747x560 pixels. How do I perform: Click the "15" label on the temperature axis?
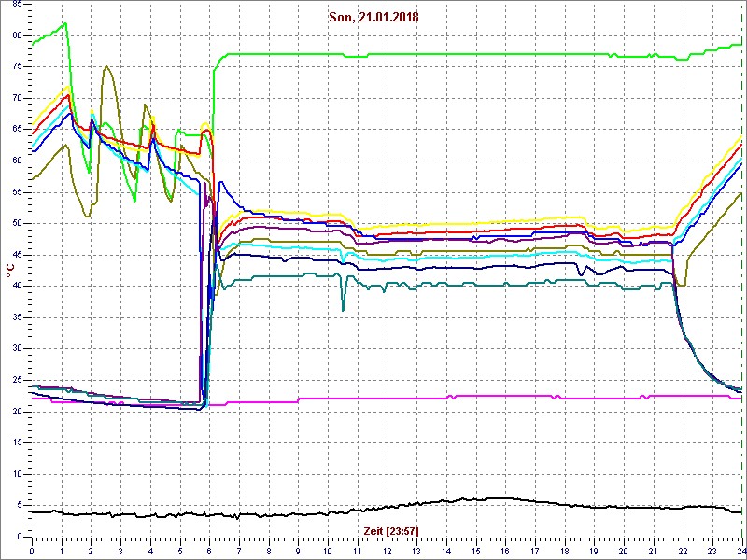(16, 442)
